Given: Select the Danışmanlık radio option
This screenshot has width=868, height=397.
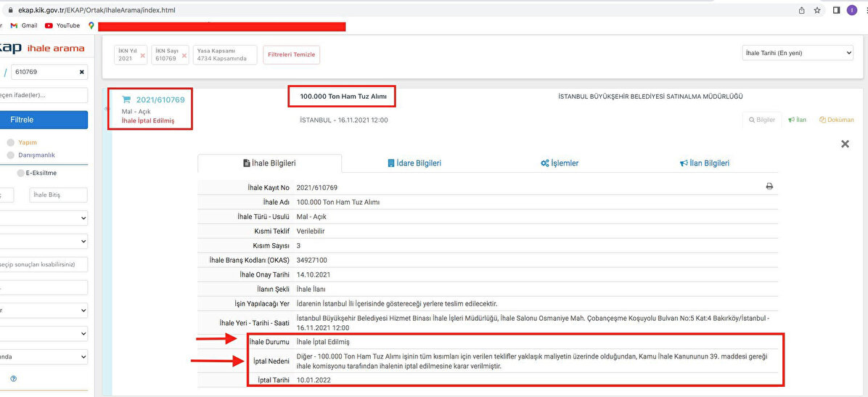Looking at the screenshot, I should tap(11, 155).
